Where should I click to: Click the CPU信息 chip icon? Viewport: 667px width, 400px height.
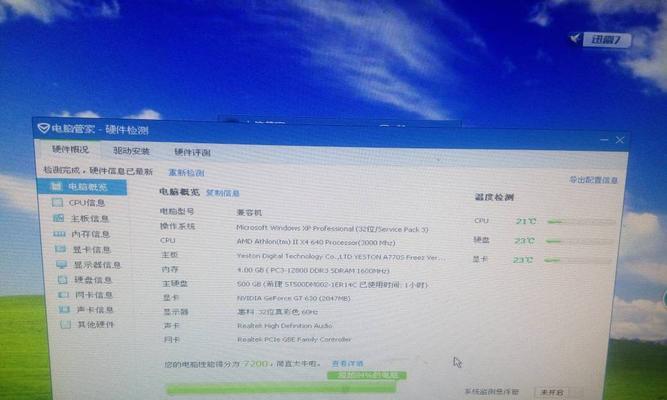coord(57,203)
